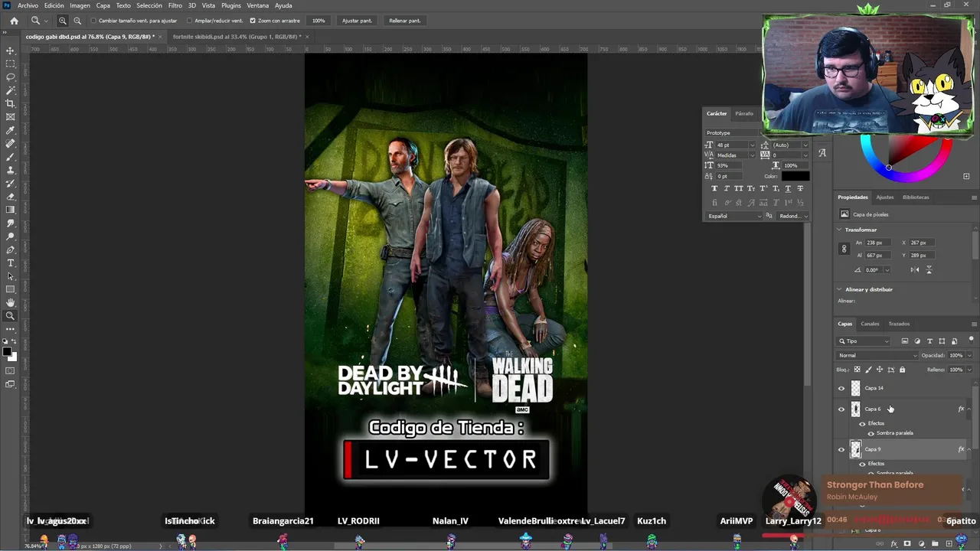The image size is (980, 551).
Task: Collapse effects list of Capa 6
Action: (x=970, y=409)
